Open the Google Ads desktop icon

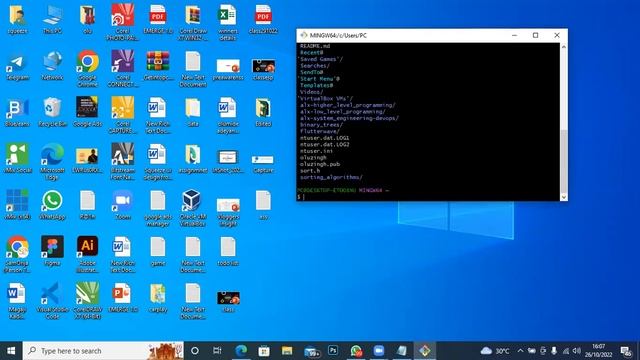[x=87, y=112]
